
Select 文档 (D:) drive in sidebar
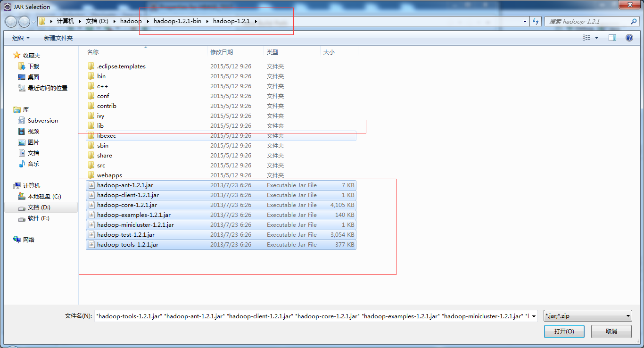(x=41, y=207)
